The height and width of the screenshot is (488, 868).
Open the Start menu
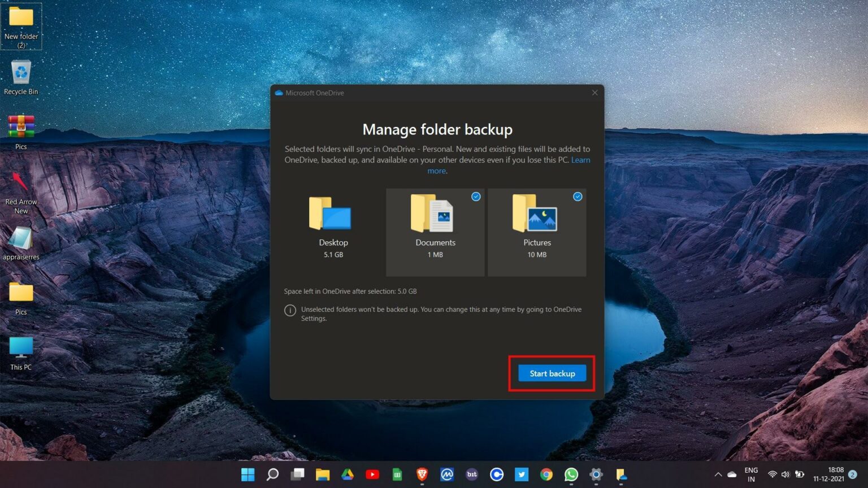pos(248,474)
